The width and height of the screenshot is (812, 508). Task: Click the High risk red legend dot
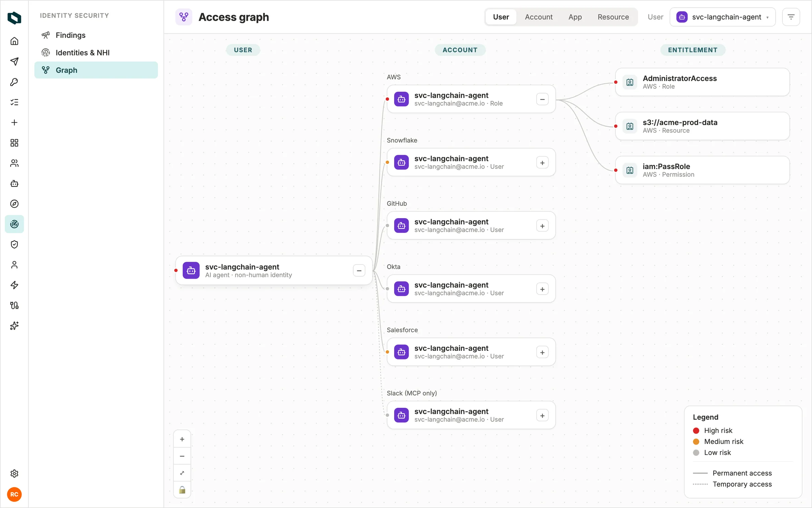point(696,430)
